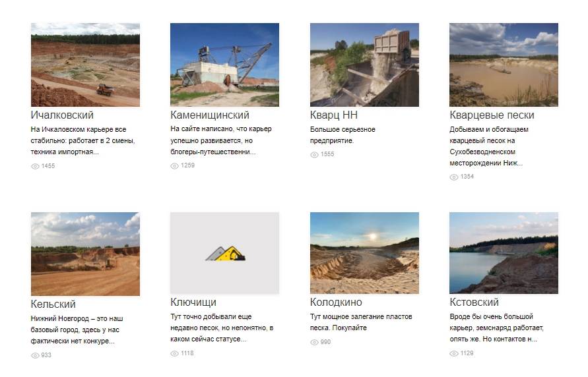Open the Ичалковский quarry title link
Screen dimensions: 588x377
click(x=62, y=115)
